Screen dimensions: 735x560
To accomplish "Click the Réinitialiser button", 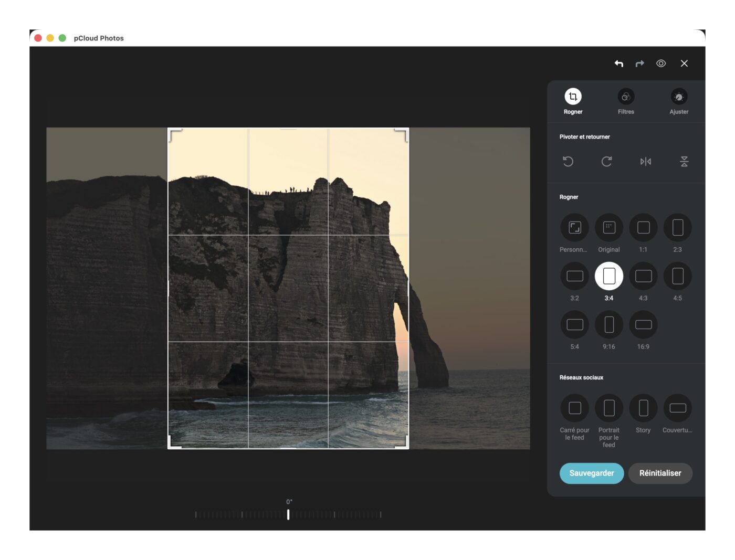I will click(660, 473).
